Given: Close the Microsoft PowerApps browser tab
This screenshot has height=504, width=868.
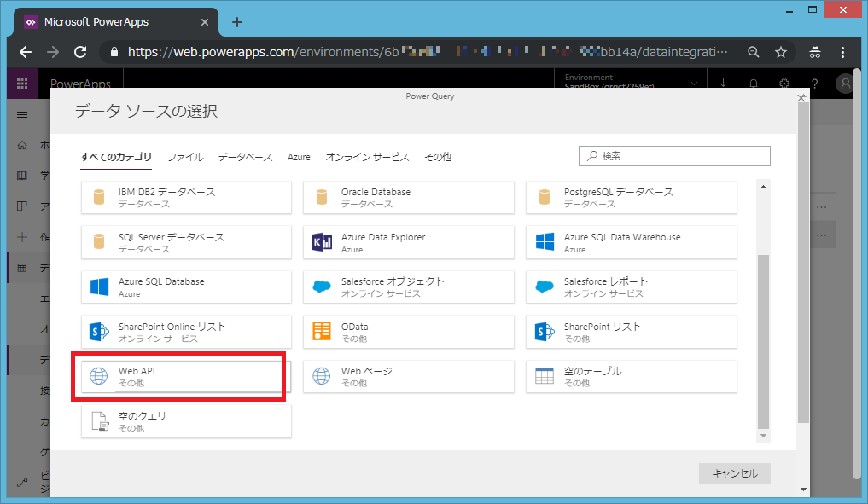Looking at the screenshot, I should tap(204, 22).
